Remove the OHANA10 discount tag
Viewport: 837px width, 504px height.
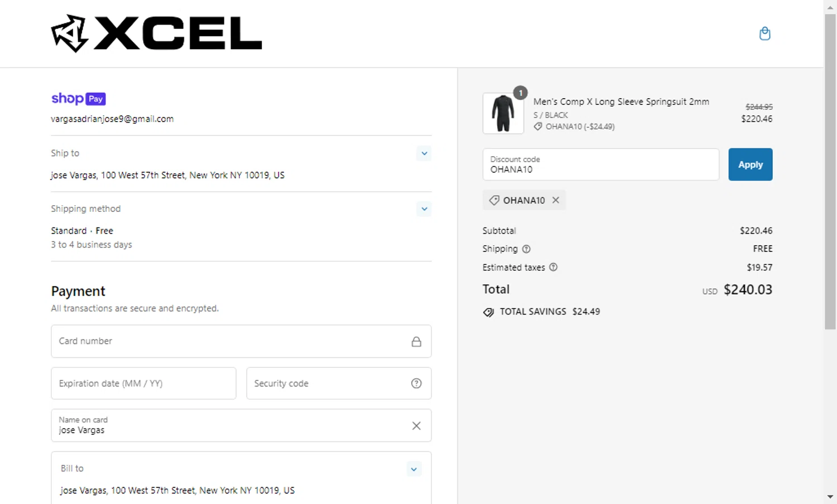pos(556,200)
